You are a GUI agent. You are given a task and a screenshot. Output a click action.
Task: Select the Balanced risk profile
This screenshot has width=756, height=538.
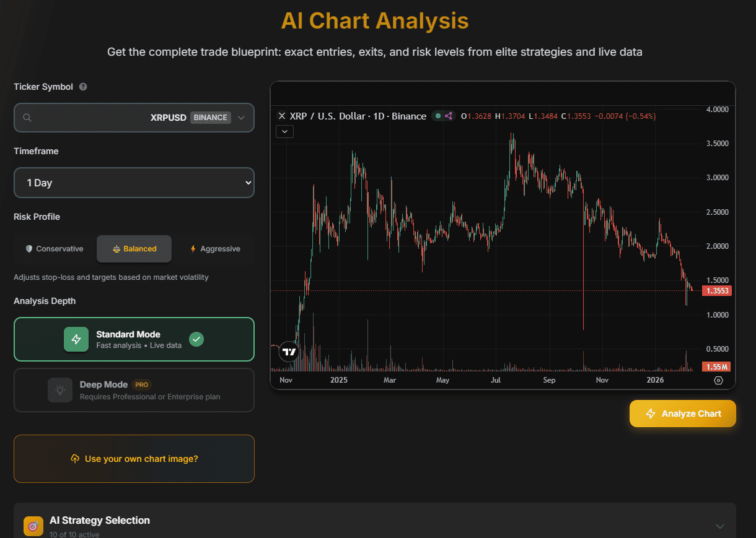tap(134, 249)
